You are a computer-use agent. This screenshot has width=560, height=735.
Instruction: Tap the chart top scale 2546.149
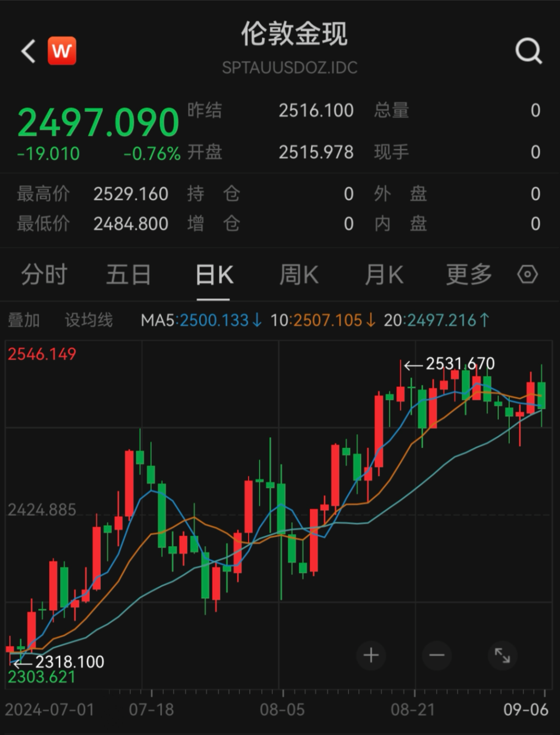click(42, 354)
